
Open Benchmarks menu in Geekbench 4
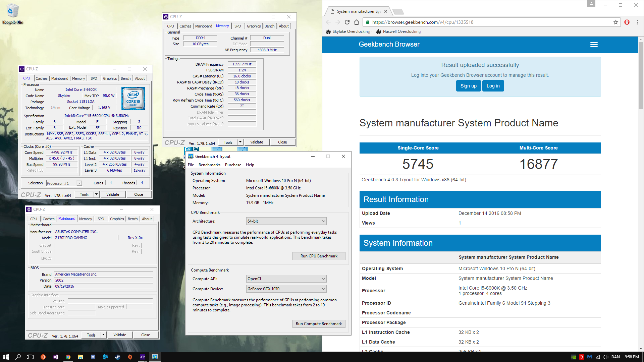point(209,165)
